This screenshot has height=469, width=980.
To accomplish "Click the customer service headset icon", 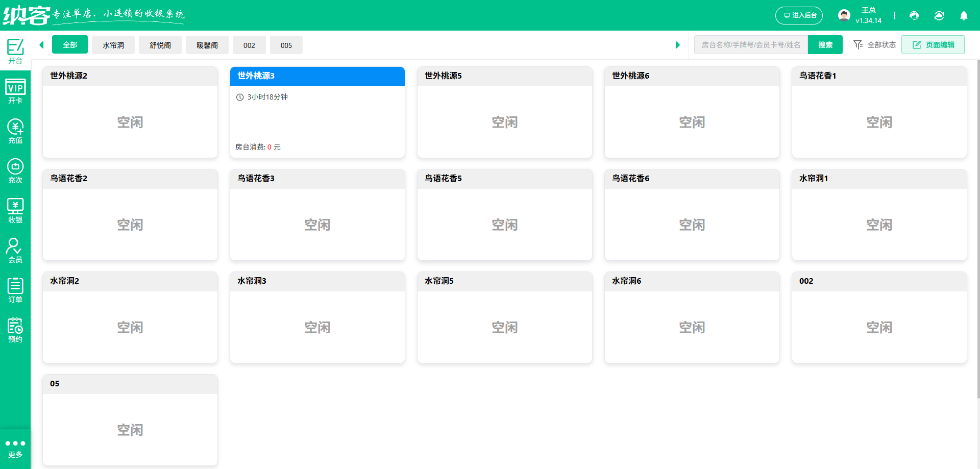I will click(x=914, y=16).
